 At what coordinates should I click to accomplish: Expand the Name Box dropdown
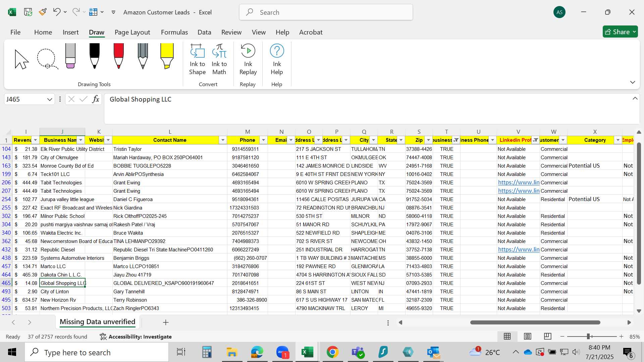50,99
